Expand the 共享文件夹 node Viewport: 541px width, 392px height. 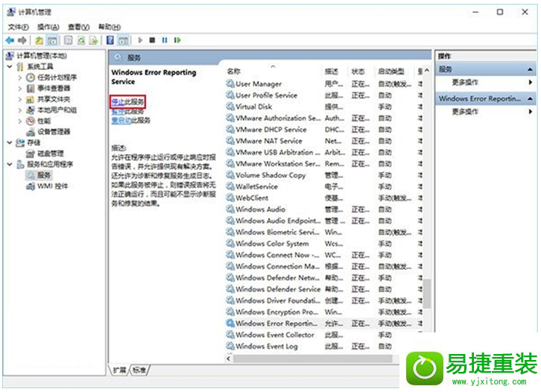(x=20, y=99)
